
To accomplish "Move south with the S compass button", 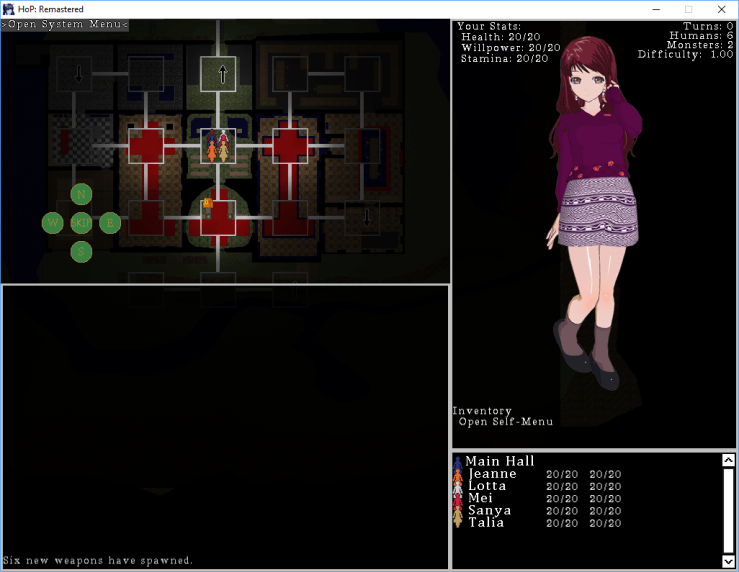I will click(81, 251).
